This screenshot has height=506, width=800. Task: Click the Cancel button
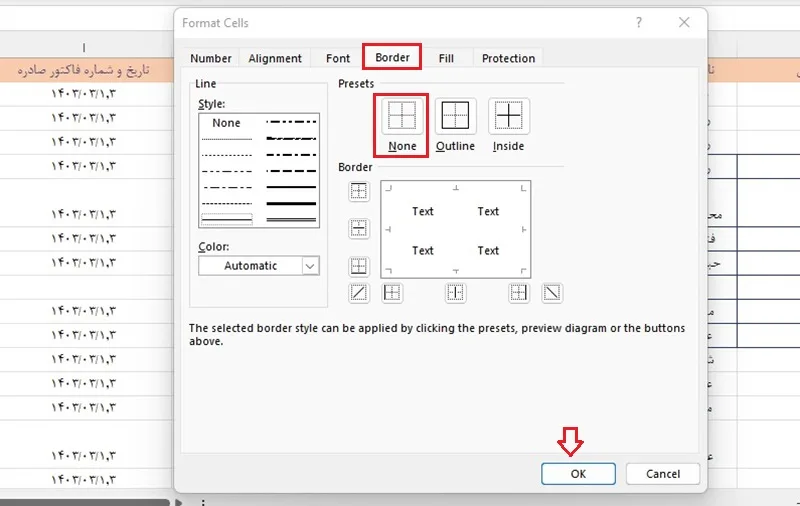tap(663, 474)
